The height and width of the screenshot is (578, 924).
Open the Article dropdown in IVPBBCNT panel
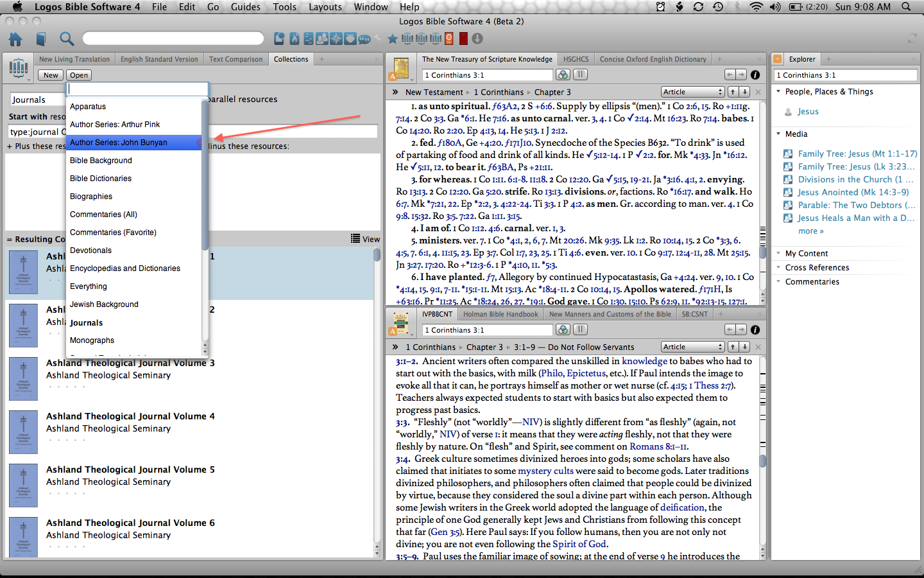coord(692,347)
